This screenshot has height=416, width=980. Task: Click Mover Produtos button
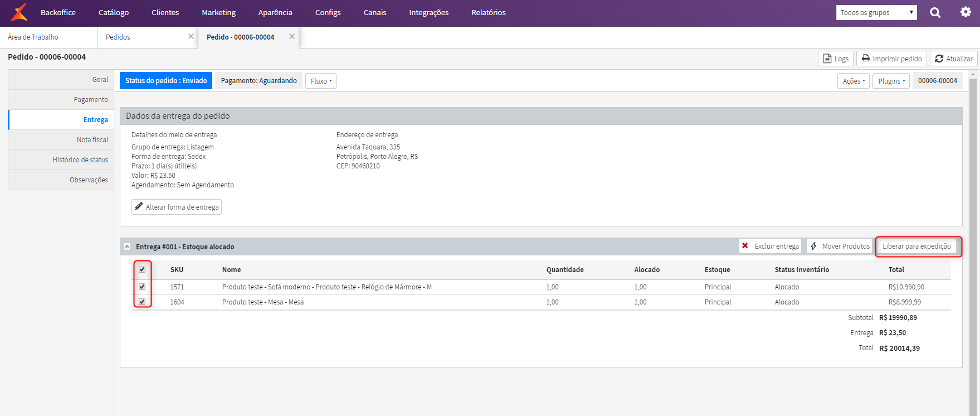tap(840, 246)
